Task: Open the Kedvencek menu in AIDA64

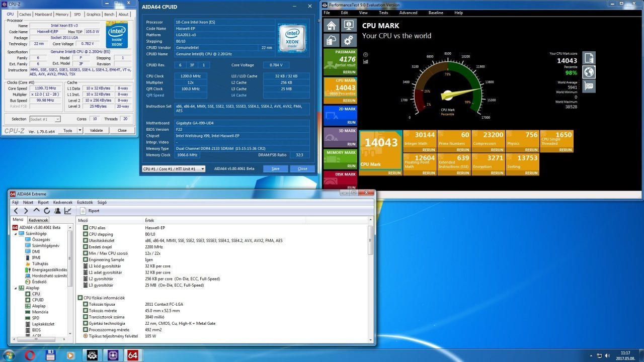Action: click(x=63, y=202)
